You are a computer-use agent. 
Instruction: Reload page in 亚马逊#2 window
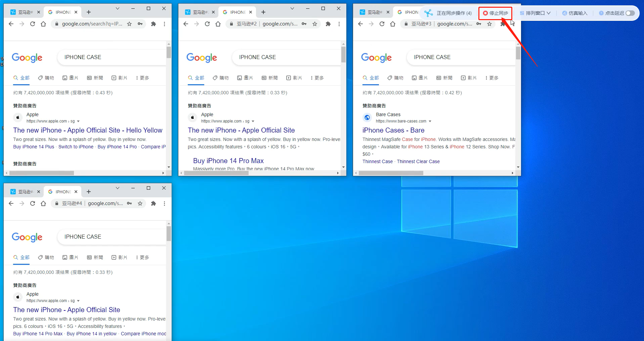[x=207, y=24]
